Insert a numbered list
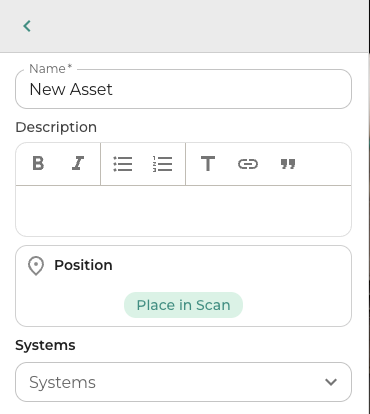 point(162,164)
